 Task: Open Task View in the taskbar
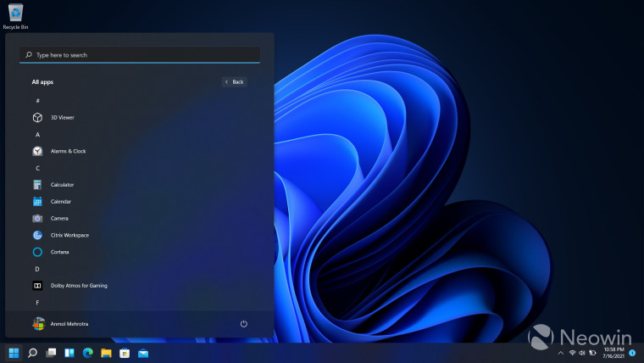pos(51,353)
